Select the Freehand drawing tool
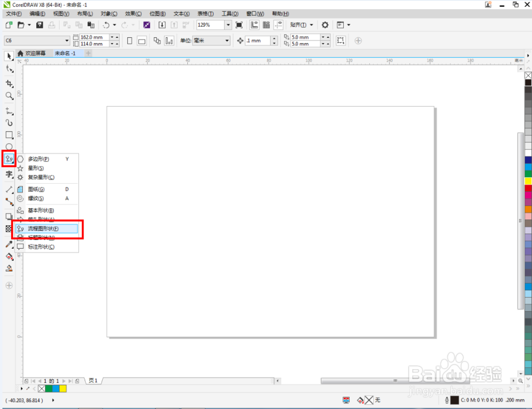532x409 pixels. point(10,111)
